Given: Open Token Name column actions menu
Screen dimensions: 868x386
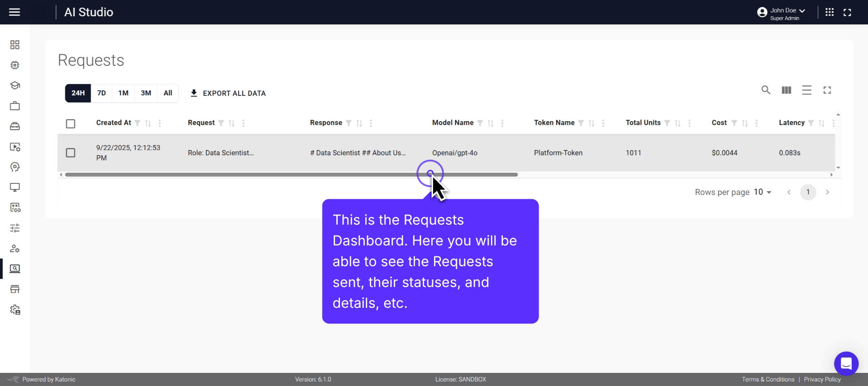Looking at the screenshot, I should (603, 123).
